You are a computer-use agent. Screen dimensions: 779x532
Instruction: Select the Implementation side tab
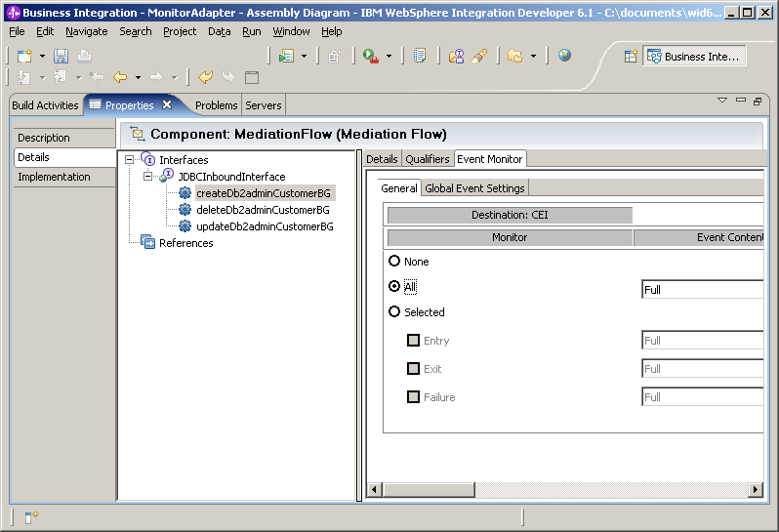pyautogui.click(x=64, y=177)
